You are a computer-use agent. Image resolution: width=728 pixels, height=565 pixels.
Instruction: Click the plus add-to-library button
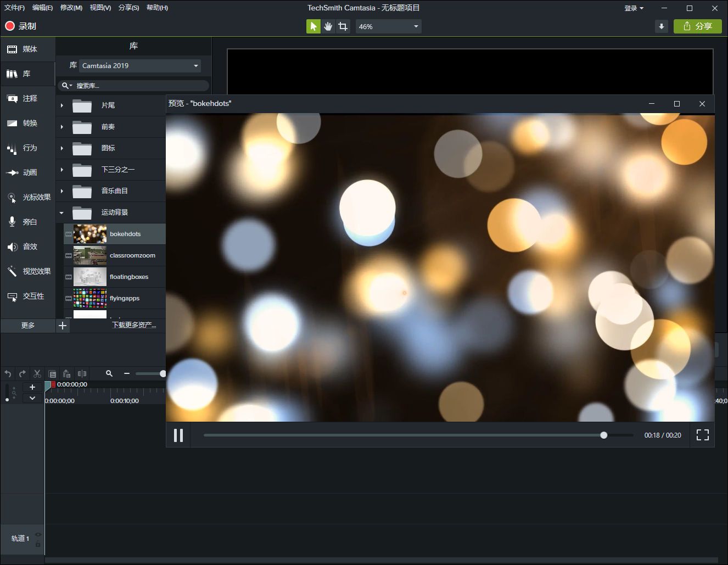(x=63, y=326)
